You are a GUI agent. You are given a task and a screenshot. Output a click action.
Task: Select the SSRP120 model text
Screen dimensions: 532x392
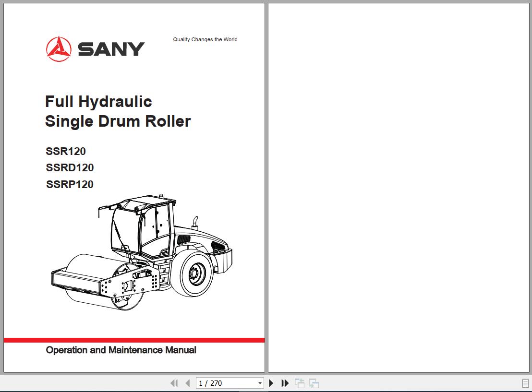(x=70, y=184)
